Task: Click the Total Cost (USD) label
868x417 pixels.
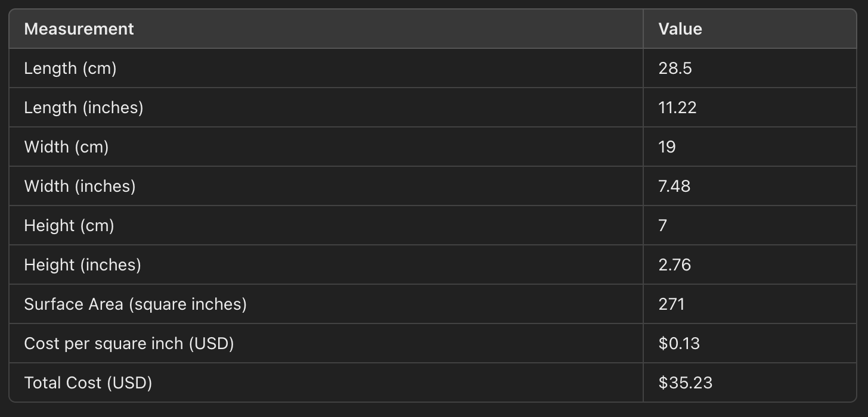Action: pyautogui.click(x=88, y=382)
